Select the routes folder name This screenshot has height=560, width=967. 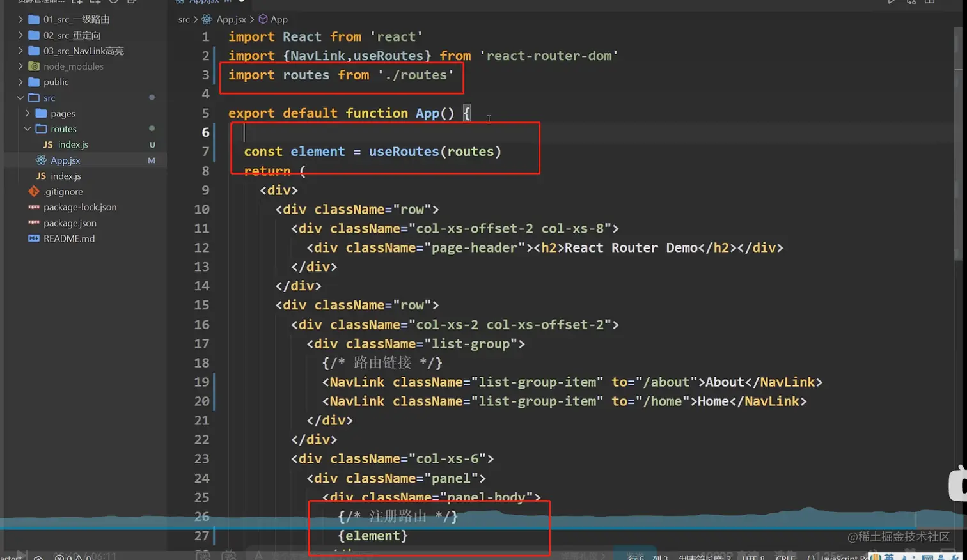click(64, 128)
